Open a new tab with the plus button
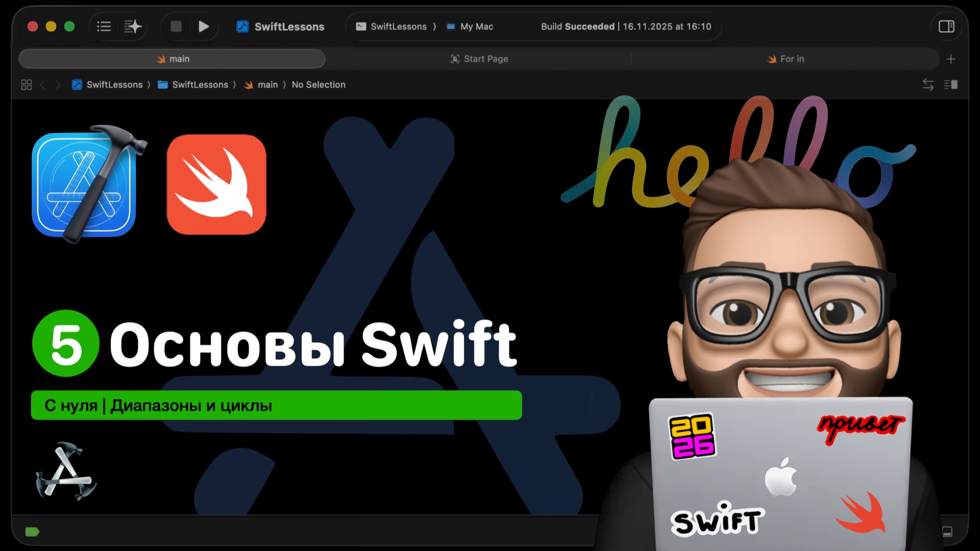This screenshot has width=980, height=551. [x=951, y=59]
